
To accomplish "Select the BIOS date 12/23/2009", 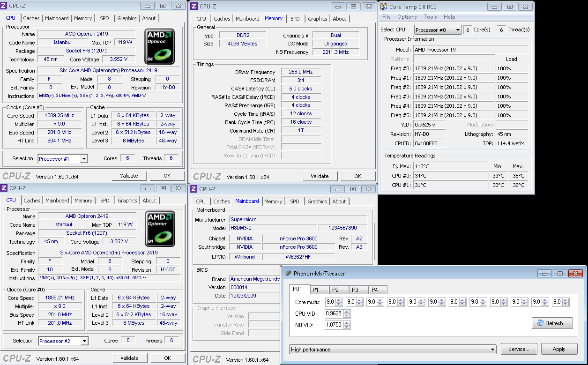I will (255, 296).
